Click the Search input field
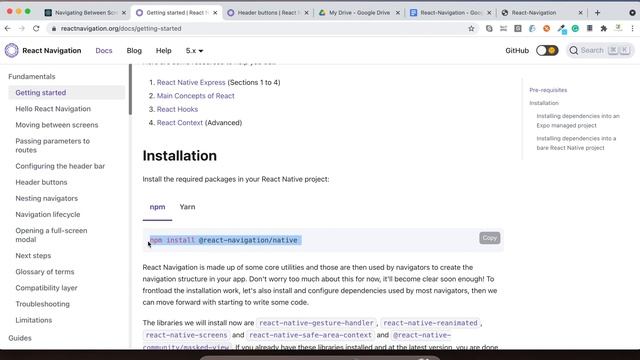Screen dimensions: 640x360 pyautogui.click(x=600, y=51)
